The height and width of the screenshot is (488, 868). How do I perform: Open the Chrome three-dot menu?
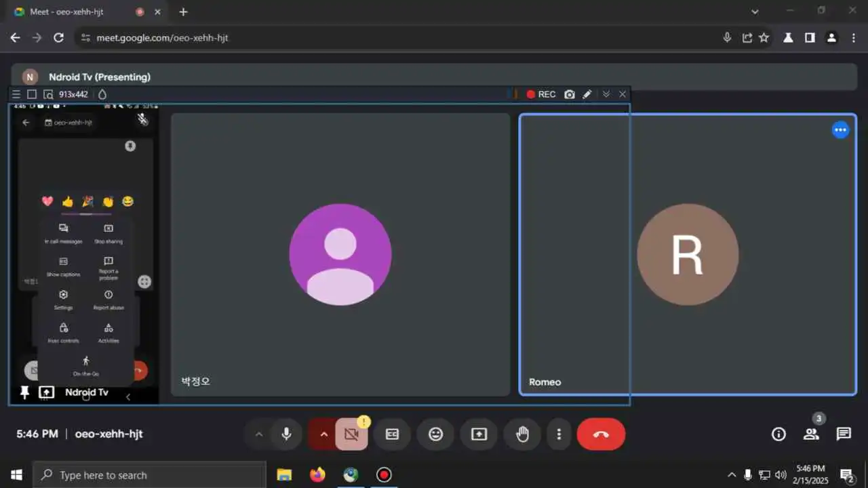point(853,38)
